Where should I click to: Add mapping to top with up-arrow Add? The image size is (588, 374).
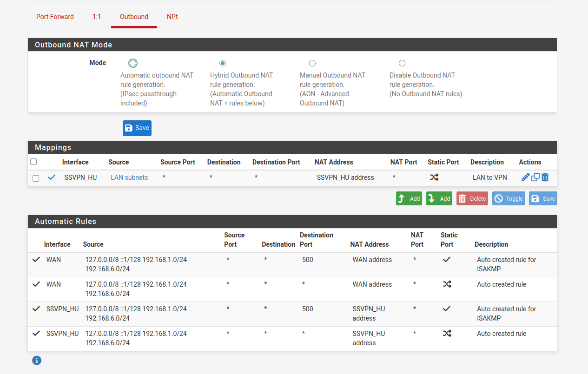point(409,198)
